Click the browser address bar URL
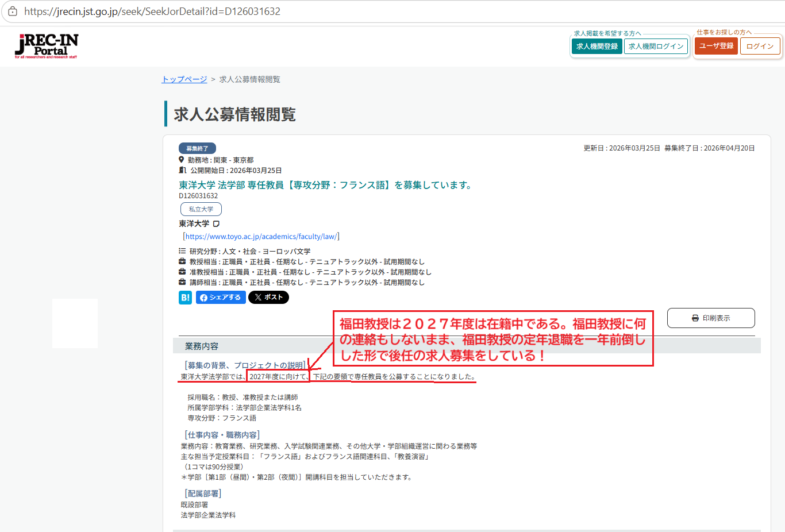The height and width of the screenshot is (532, 785). [x=152, y=11]
